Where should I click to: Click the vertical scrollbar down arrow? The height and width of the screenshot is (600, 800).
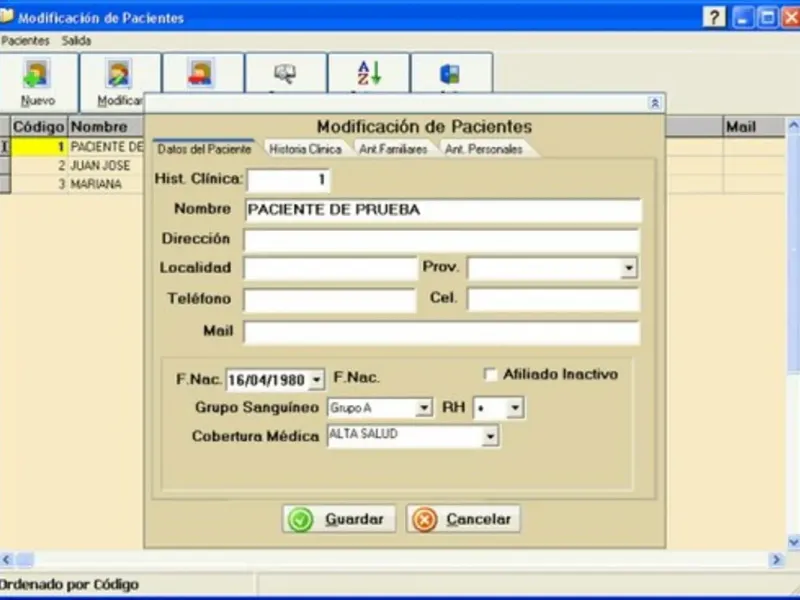[793, 541]
